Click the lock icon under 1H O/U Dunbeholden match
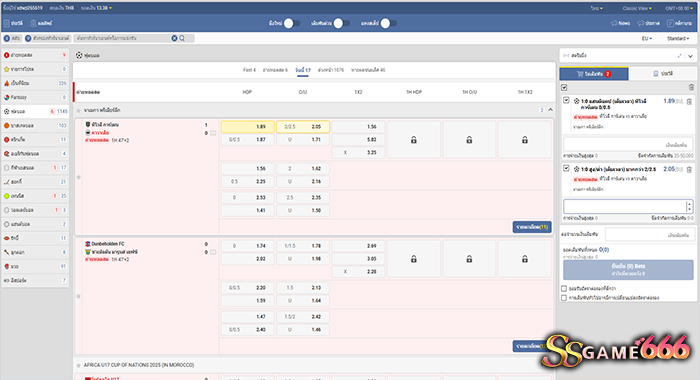700x380 pixels. (x=469, y=259)
